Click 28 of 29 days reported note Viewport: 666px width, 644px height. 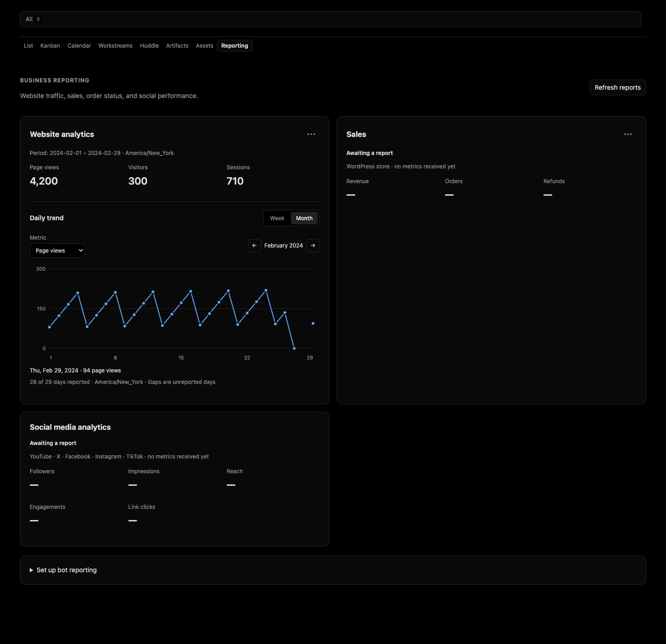click(123, 382)
